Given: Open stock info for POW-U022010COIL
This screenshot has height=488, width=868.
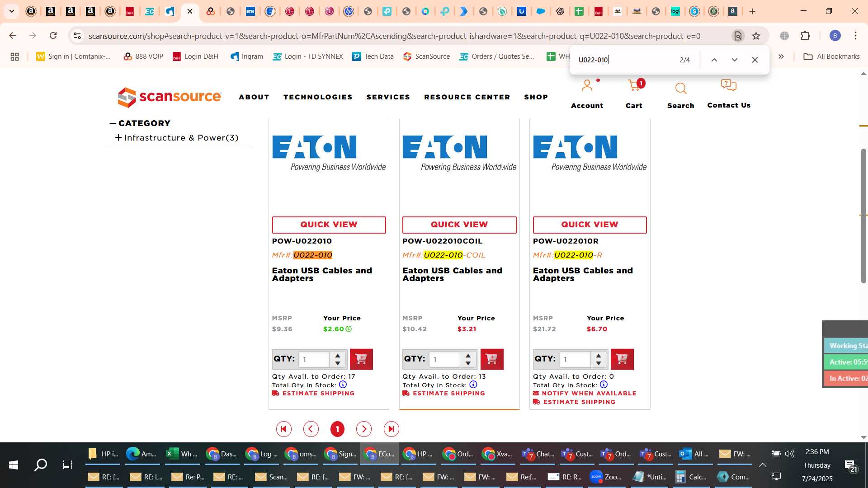Looking at the screenshot, I should coord(473,385).
